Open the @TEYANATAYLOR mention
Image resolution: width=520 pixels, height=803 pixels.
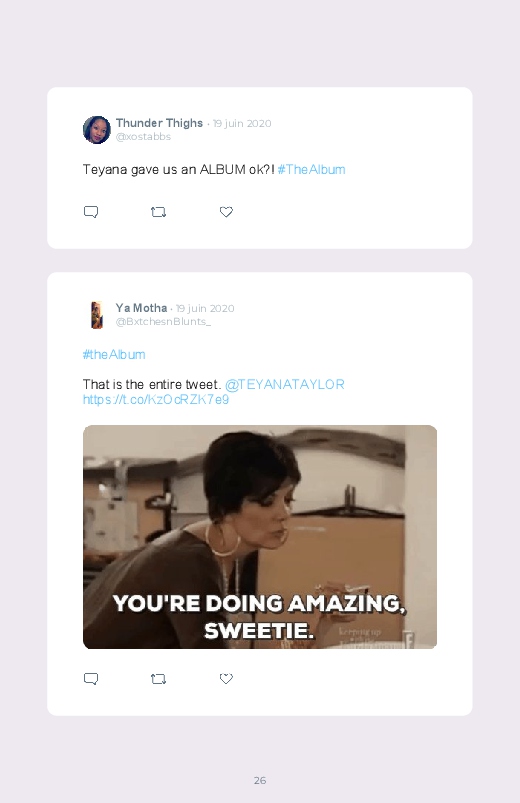[284, 384]
